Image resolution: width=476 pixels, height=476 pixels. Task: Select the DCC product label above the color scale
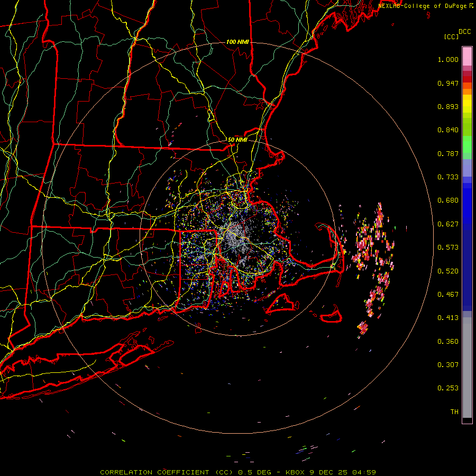464,32
